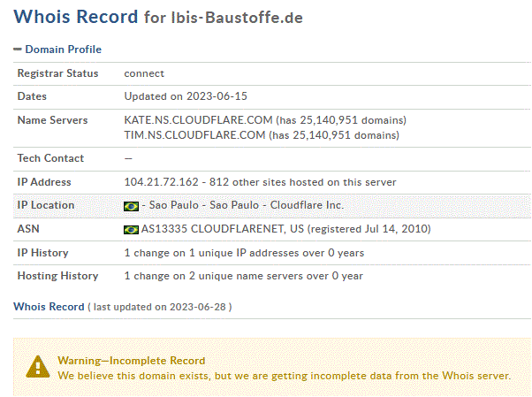Click the Tech Contact row label

51,158
